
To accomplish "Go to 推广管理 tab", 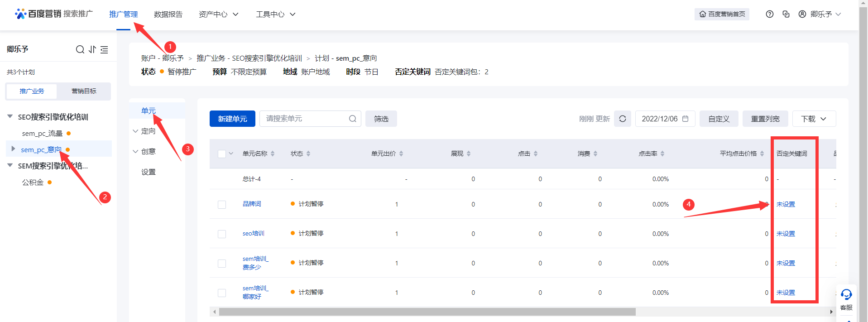I will [124, 14].
